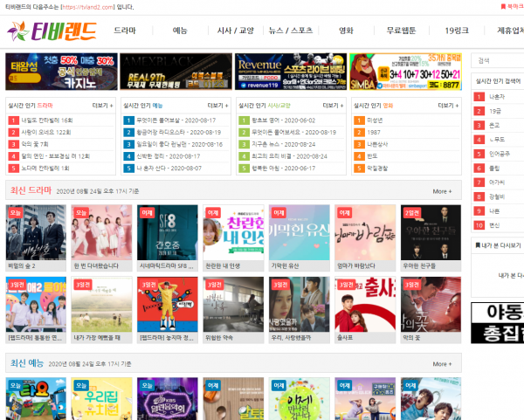
Task: Open drama rank 1 내일도 칸타빌레 16회
Action: point(47,120)
